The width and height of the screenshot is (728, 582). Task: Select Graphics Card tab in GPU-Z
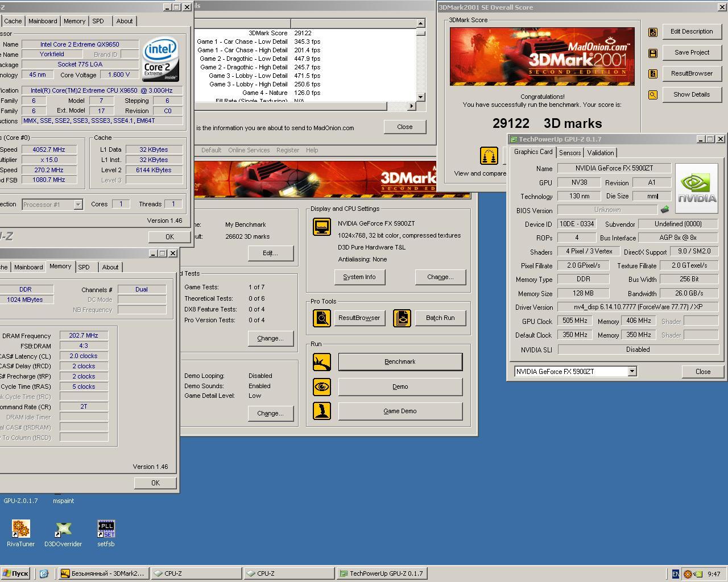(533, 152)
